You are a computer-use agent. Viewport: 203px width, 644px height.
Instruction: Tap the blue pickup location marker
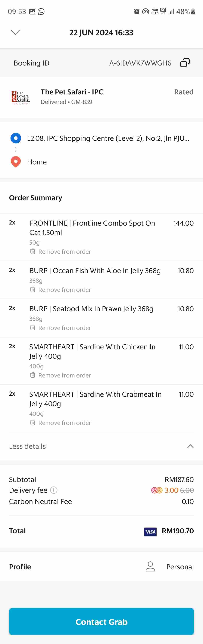point(16,138)
